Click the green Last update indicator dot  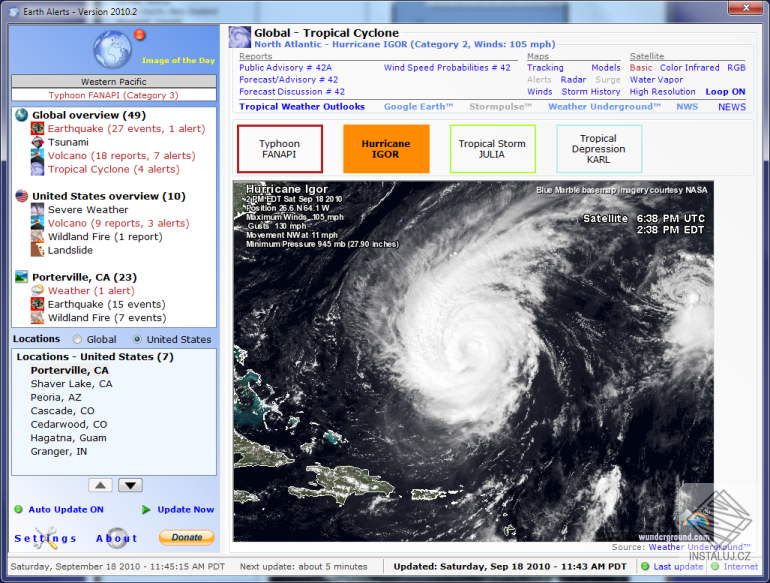[x=645, y=566]
